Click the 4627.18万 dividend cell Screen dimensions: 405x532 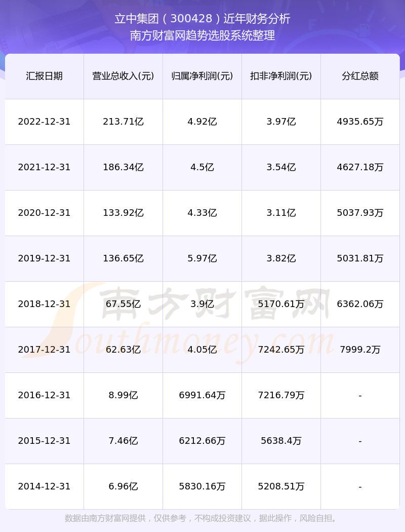click(360, 167)
